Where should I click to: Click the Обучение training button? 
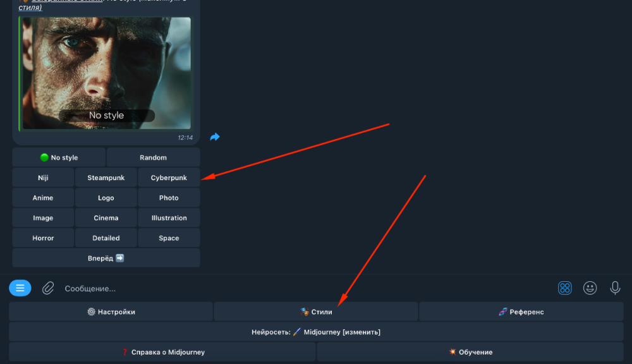coord(470,352)
